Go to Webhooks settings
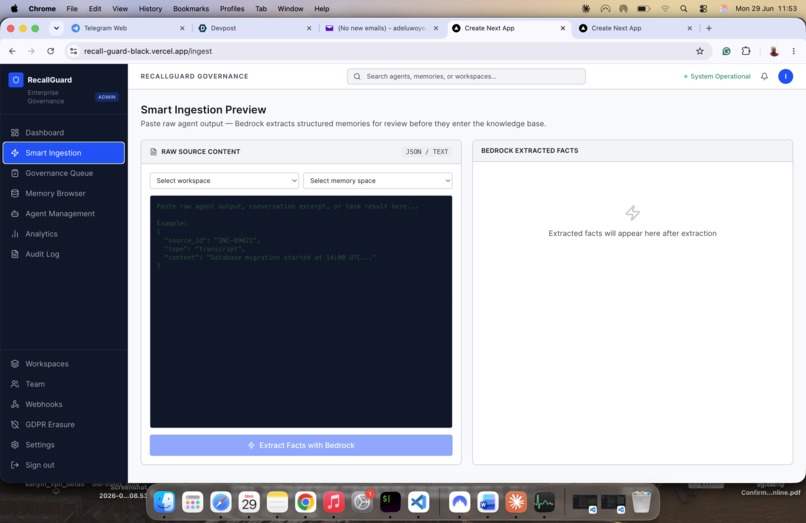 tap(64, 404)
